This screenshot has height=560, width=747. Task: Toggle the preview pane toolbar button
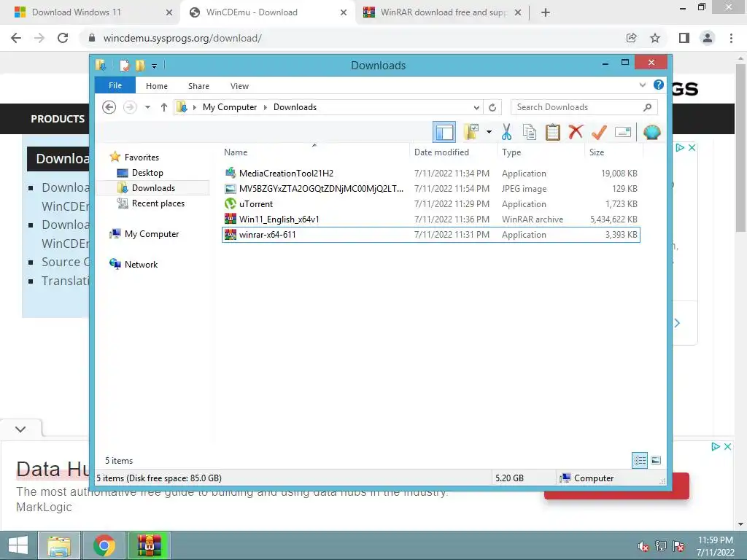pyautogui.click(x=444, y=132)
